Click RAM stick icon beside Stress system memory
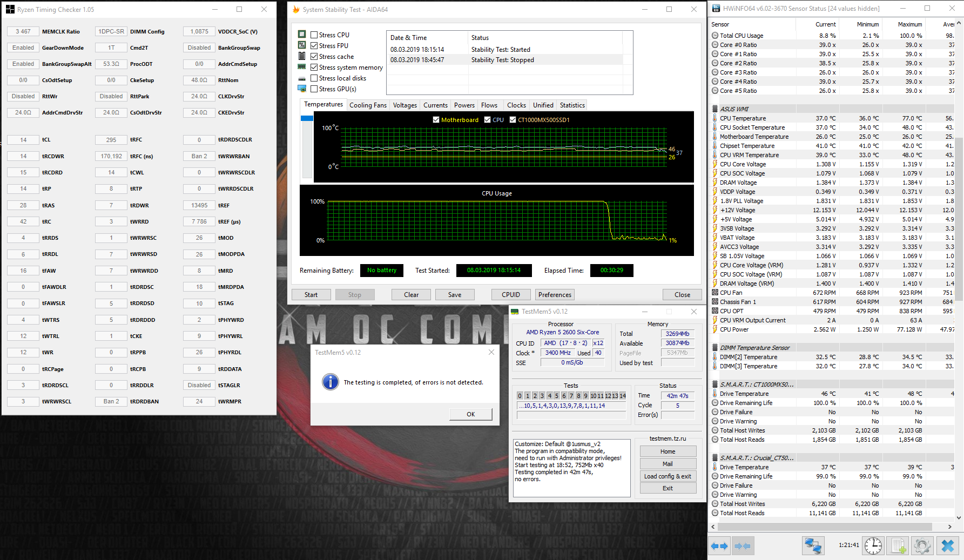The width and height of the screenshot is (964, 560). (302, 66)
